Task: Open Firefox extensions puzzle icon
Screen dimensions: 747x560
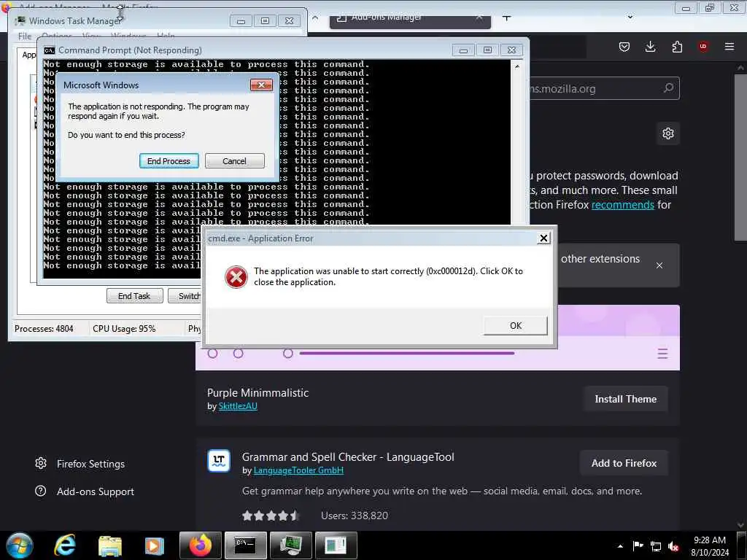Action: (x=677, y=47)
